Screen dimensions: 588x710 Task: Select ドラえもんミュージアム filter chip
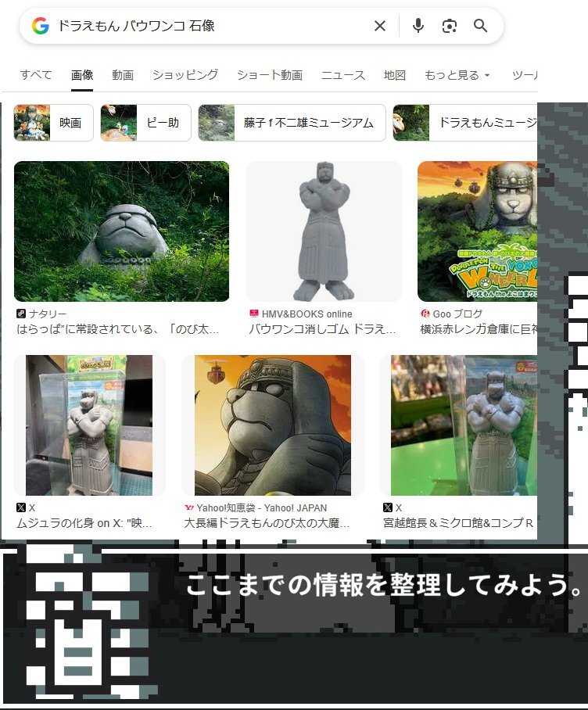pyautogui.click(x=465, y=123)
